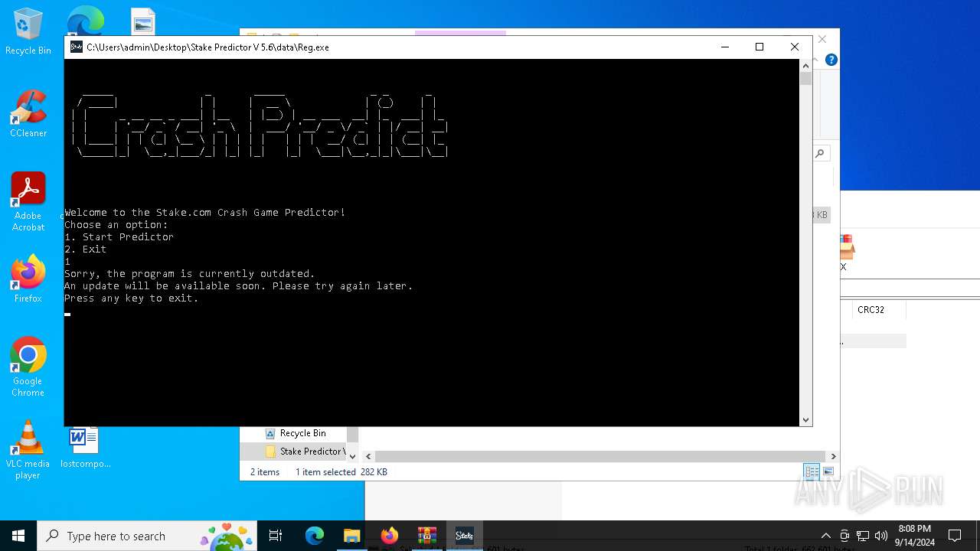This screenshot has height=551, width=980.
Task: Click 'Press any key to exit.' text
Action: tap(132, 298)
